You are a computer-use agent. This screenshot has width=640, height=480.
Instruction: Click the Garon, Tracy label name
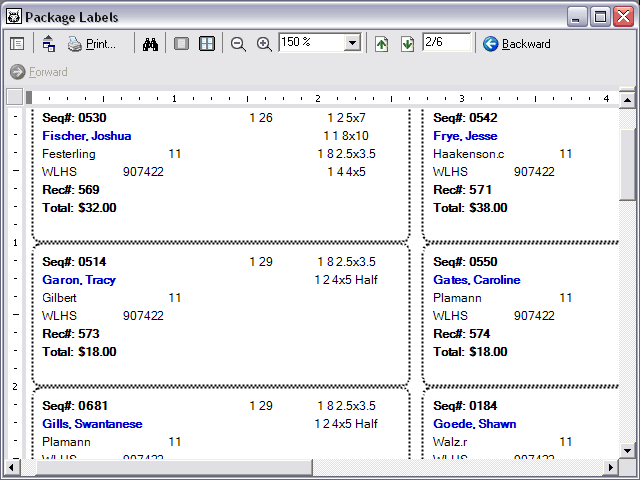tap(79, 280)
